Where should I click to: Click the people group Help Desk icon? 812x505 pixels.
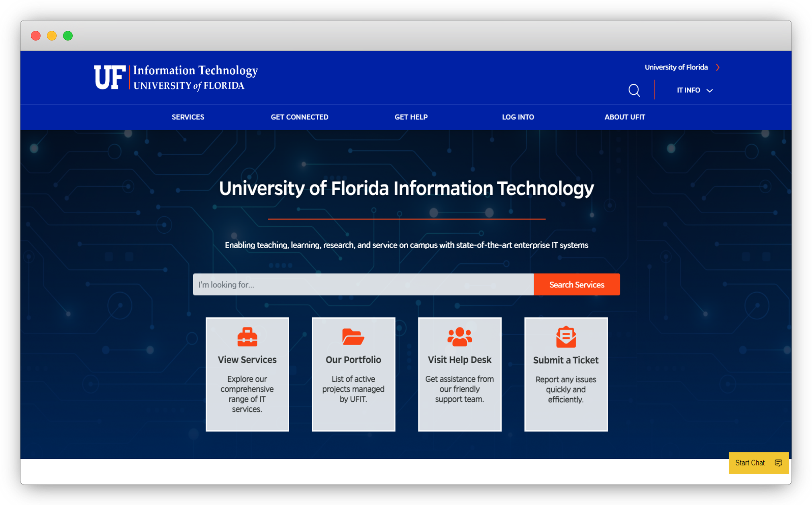tap(459, 337)
